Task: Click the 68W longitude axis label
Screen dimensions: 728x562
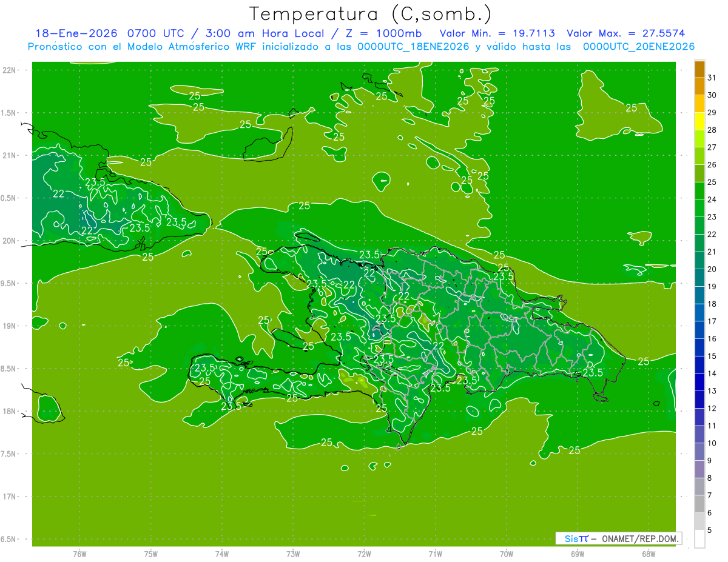Action: tap(649, 554)
